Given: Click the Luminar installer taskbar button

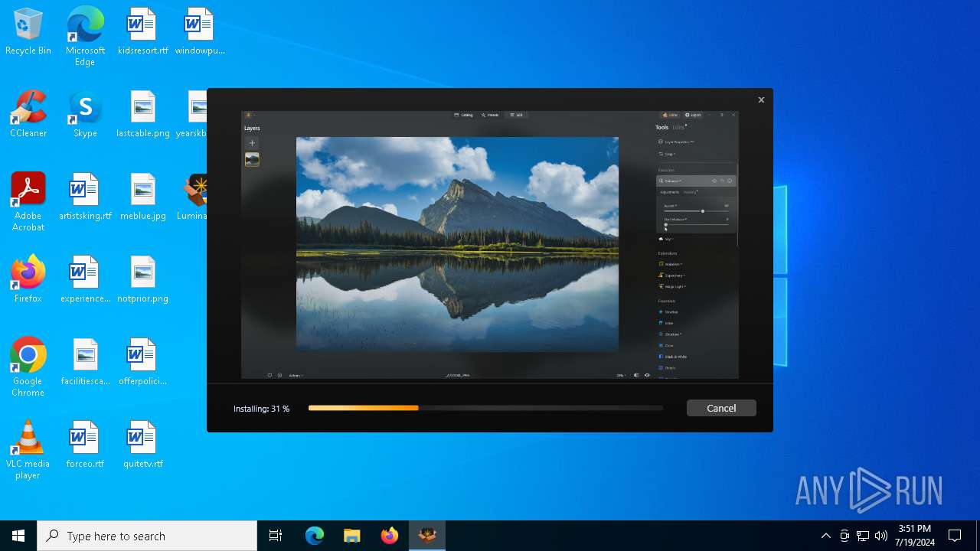Looking at the screenshot, I should tap(427, 536).
